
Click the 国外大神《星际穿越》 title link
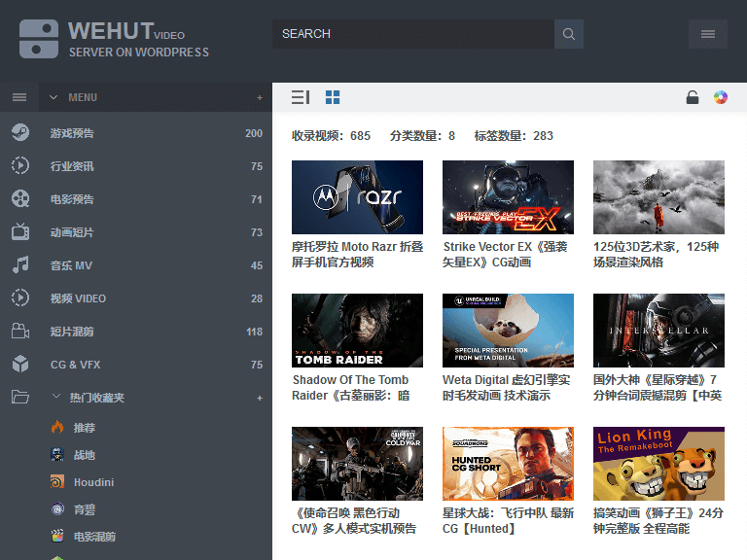tap(658, 388)
